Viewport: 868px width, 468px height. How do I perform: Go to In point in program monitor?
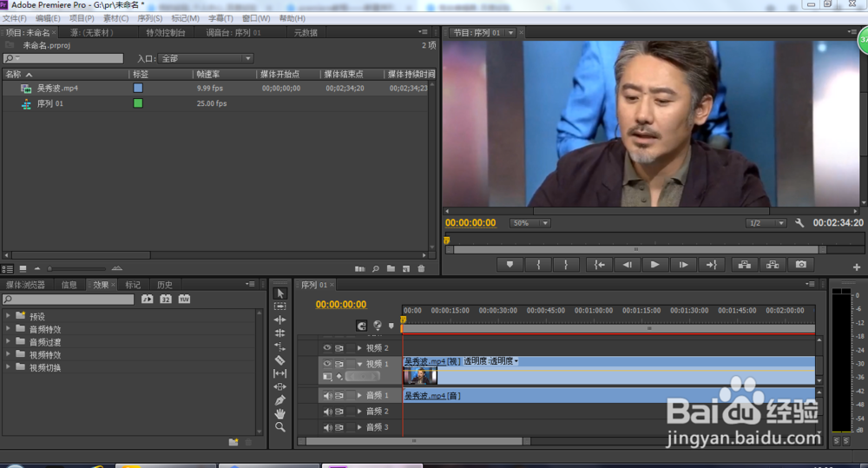600,265
